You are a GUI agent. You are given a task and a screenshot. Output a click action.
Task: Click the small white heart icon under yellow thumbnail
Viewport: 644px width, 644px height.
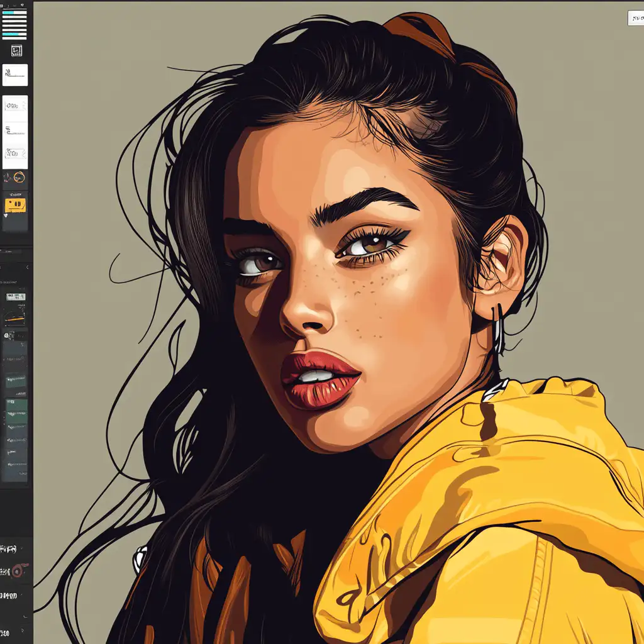(6, 216)
